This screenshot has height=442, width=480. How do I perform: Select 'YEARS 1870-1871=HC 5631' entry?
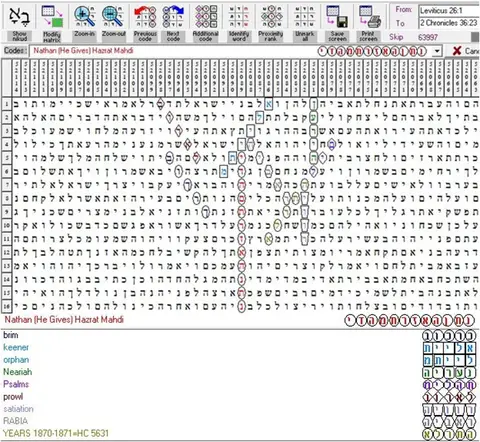(56, 433)
